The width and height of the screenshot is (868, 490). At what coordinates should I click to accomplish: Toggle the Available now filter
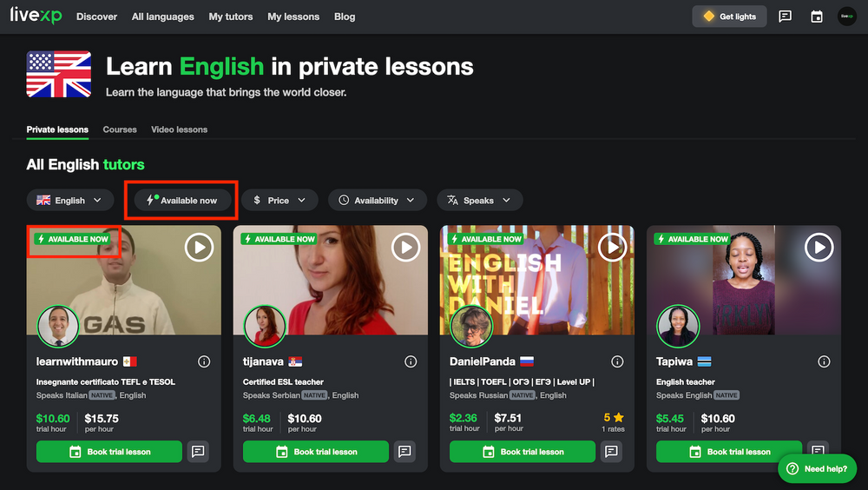pos(182,201)
